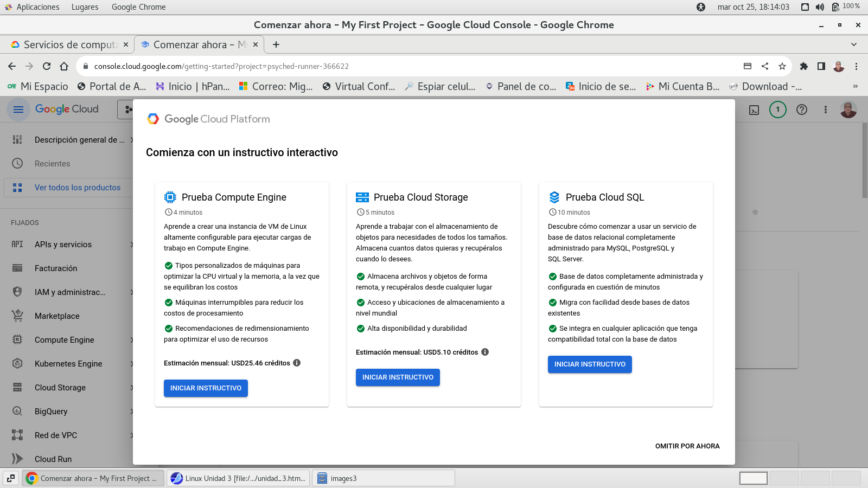Show hidden bookmarks with the overflow chevron
This screenshot has height=488, width=868.
[x=855, y=86]
